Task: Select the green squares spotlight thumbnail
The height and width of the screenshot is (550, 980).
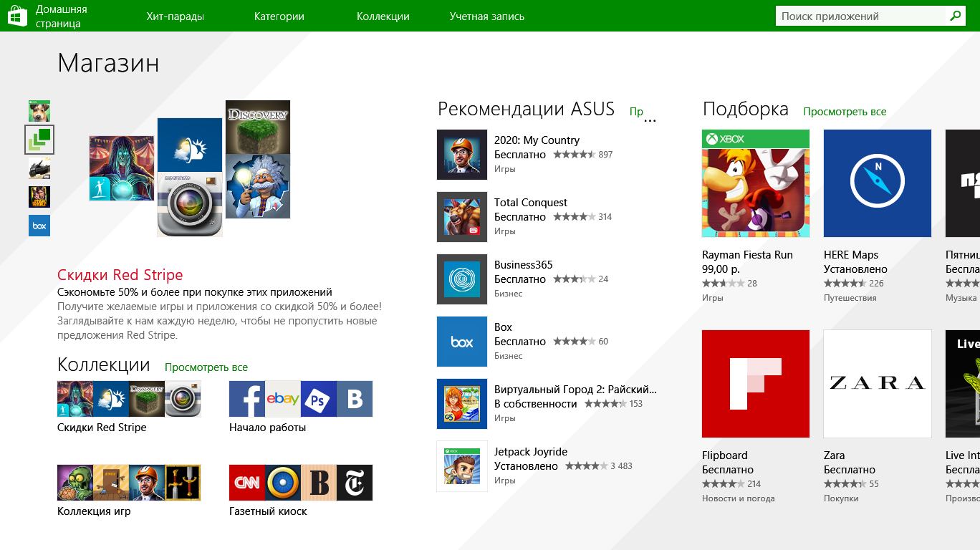Action: point(39,140)
